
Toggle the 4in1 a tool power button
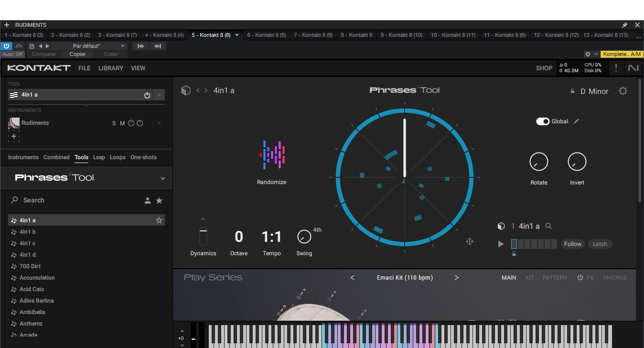click(147, 95)
